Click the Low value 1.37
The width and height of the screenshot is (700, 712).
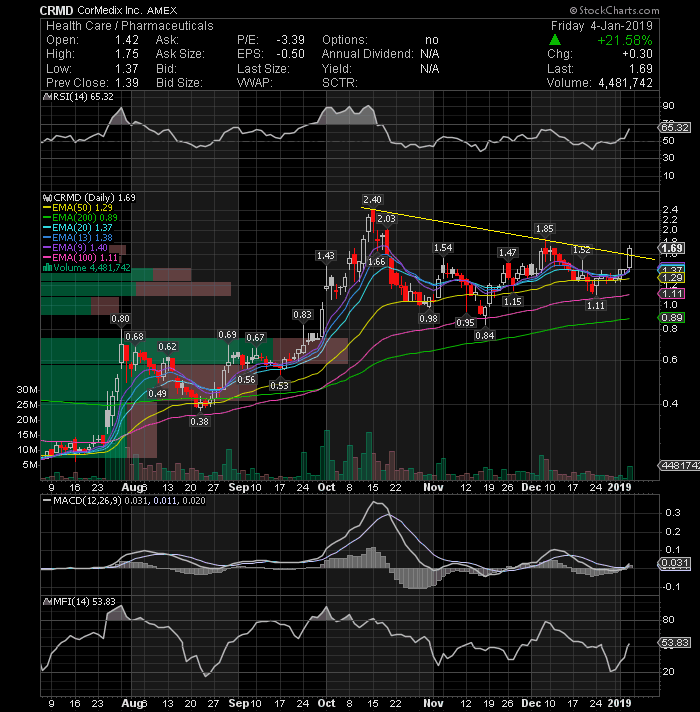(x=127, y=69)
